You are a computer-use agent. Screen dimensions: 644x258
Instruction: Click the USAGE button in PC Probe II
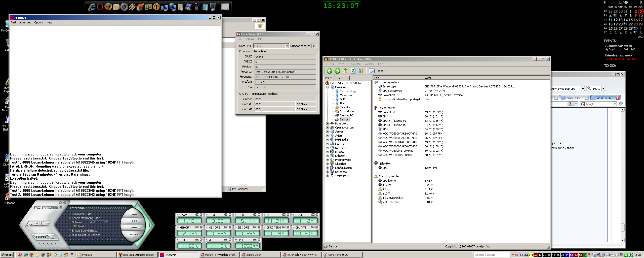pos(134,235)
